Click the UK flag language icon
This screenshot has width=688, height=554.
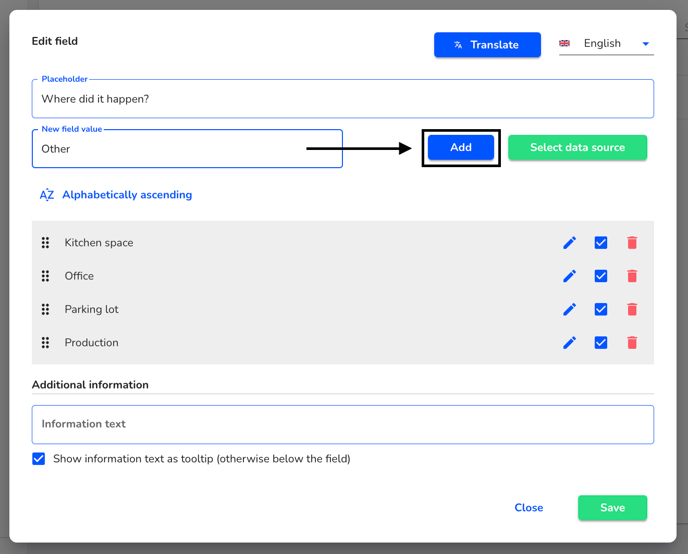point(564,43)
